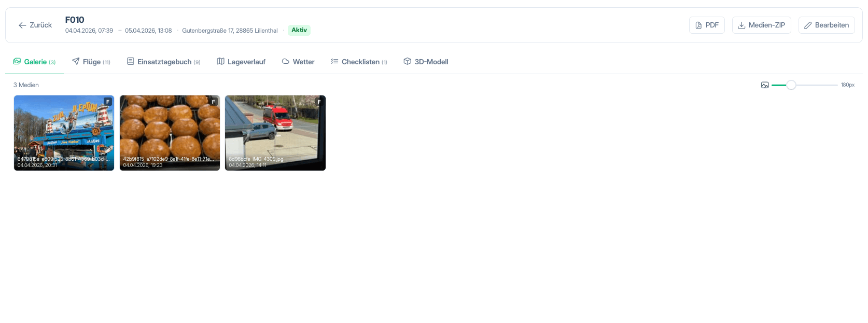Click the thumbnail size slider handle
Image resolution: width=868 pixels, height=323 pixels.
point(791,85)
